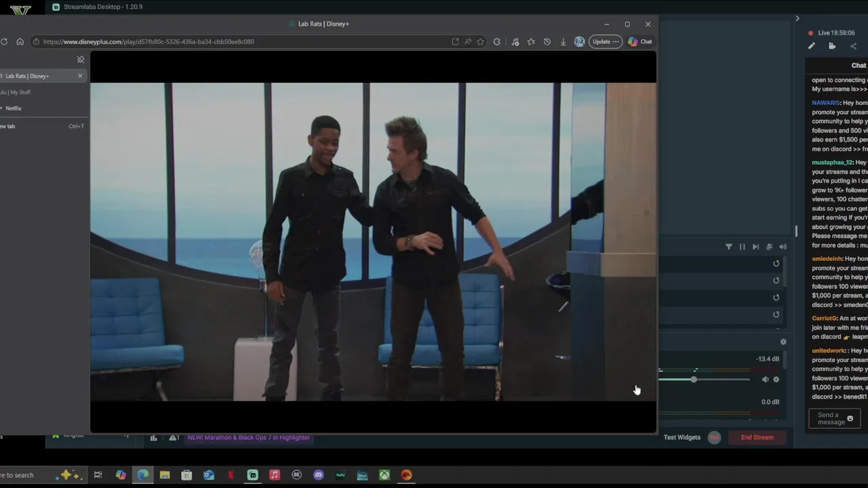Replay the first event in list
This screenshot has width=868, height=488.
(x=776, y=264)
